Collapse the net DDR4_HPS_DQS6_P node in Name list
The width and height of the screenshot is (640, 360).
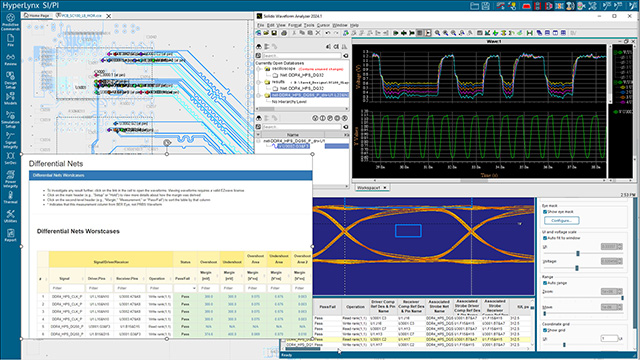pyautogui.click(x=258, y=141)
